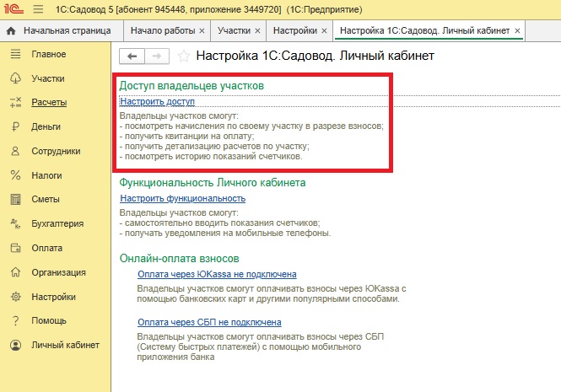Click the Бухгалтерия Дт/Кт icon

click(x=15, y=223)
